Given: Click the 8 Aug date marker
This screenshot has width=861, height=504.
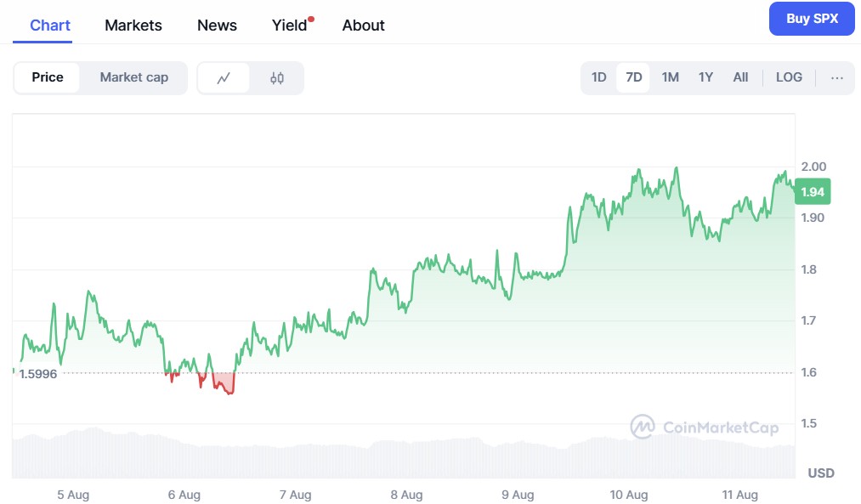Looking at the screenshot, I should [406, 495].
